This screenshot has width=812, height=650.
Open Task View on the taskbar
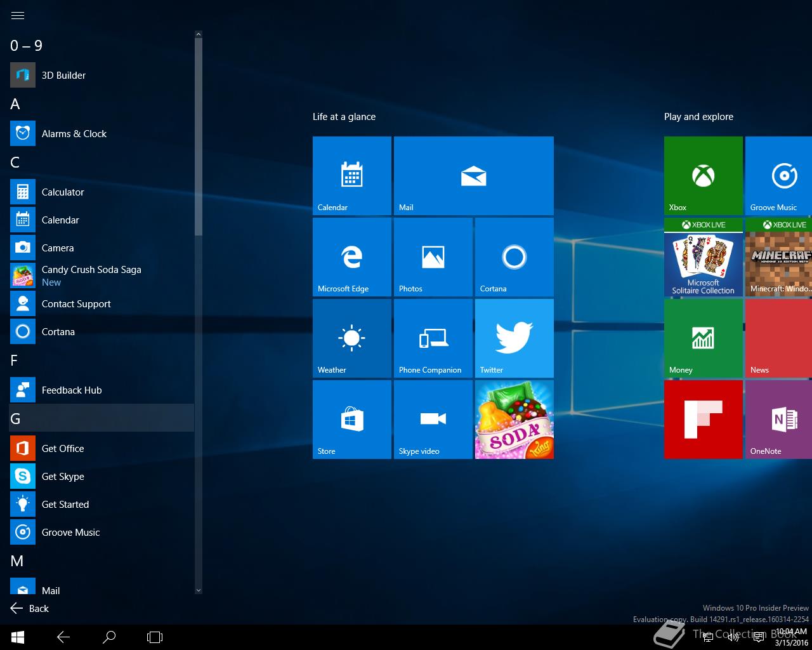pos(155,637)
